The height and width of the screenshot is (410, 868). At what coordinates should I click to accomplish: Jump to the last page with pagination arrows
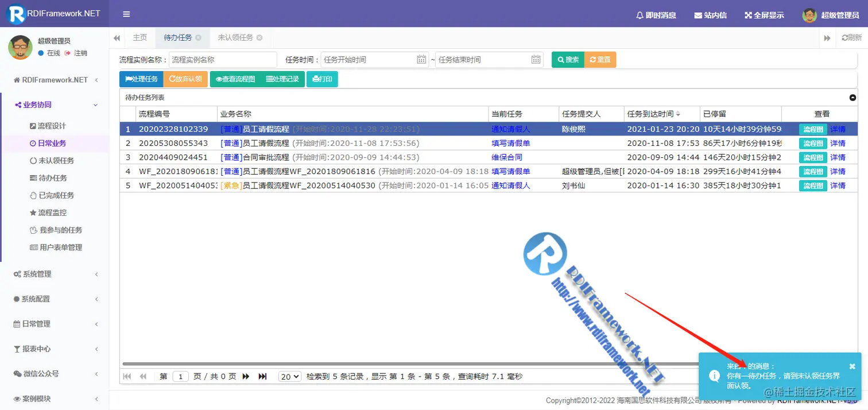262,376
